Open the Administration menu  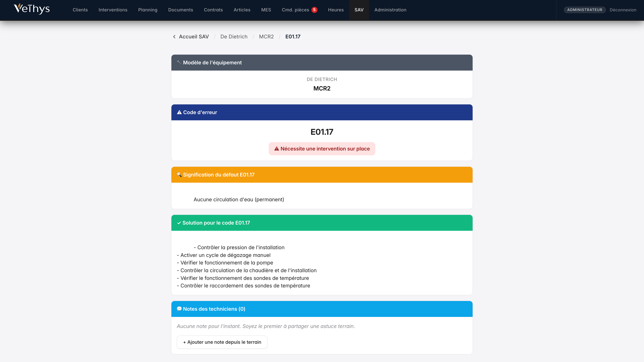[390, 10]
